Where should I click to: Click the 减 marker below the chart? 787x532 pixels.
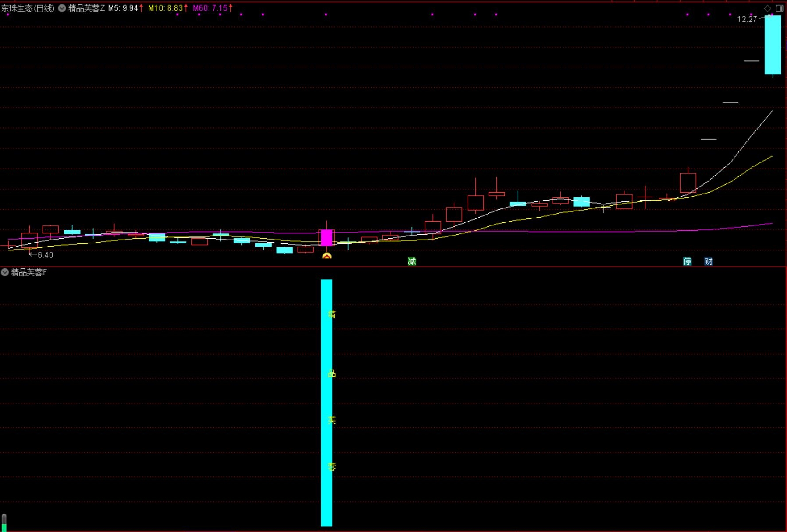coord(412,261)
